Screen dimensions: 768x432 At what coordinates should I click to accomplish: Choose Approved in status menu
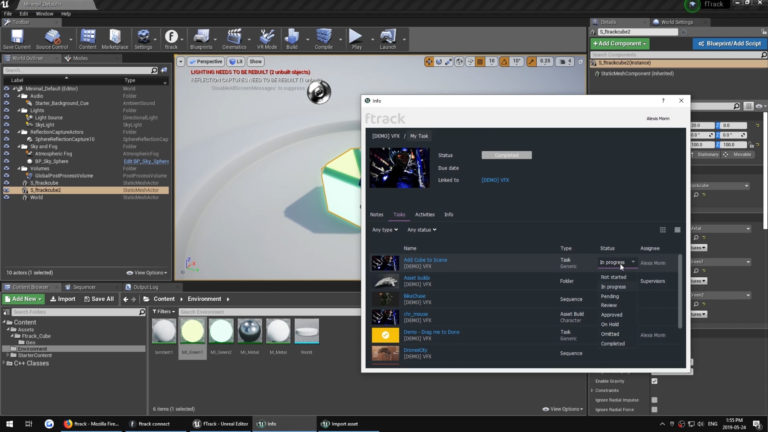coord(611,315)
